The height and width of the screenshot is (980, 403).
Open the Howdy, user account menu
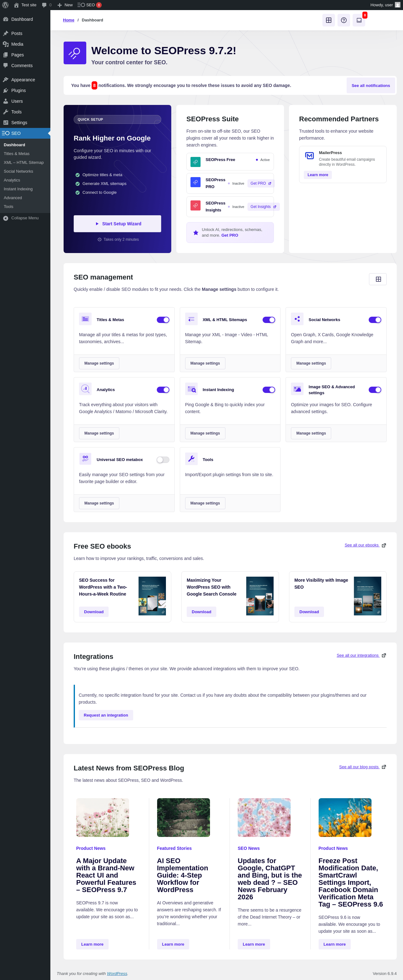[385, 5]
